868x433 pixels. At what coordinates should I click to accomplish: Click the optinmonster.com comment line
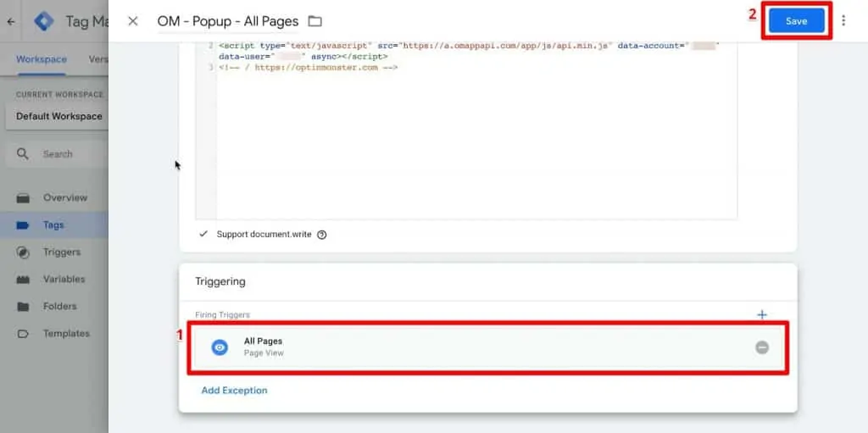(x=309, y=67)
